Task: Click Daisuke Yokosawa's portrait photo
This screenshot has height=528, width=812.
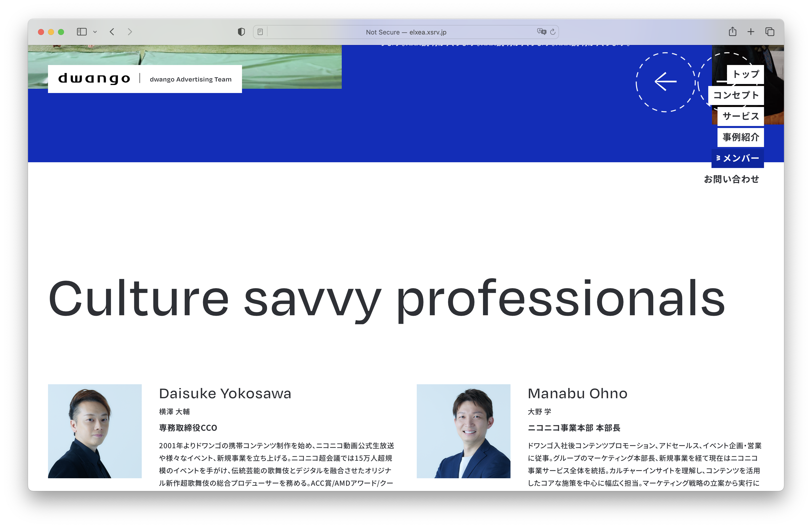Action: coord(95,431)
